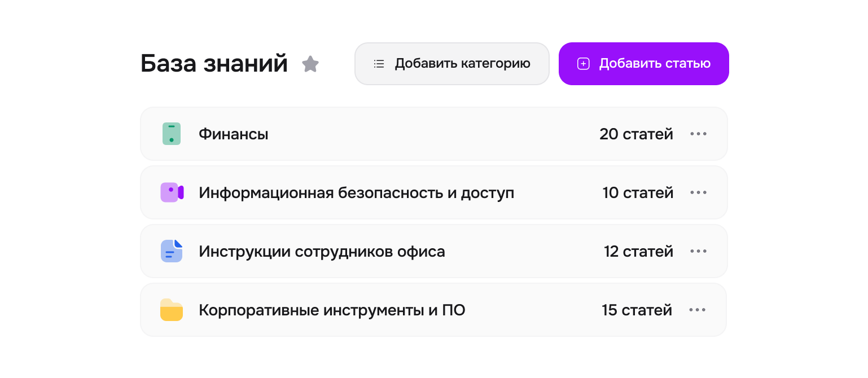Click the Информационная безопасность и доступ category icon

(172, 192)
